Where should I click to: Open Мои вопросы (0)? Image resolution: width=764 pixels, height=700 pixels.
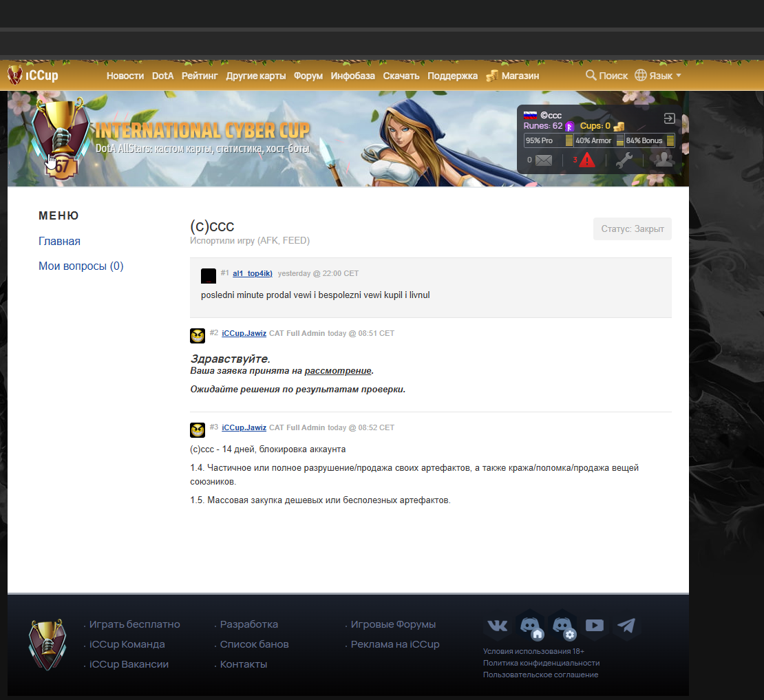pos(81,266)
